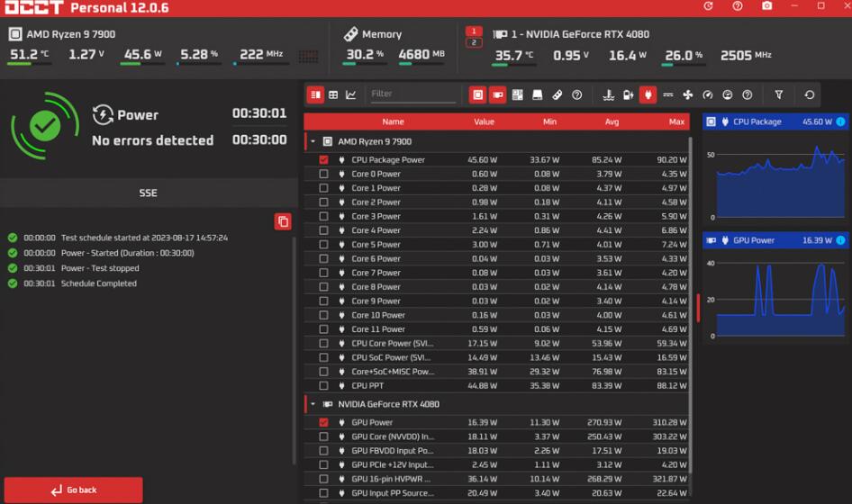Click the 'GPU FBVDD Input Po...' row name
Screen dimensions: 852x504
[393, 451]
